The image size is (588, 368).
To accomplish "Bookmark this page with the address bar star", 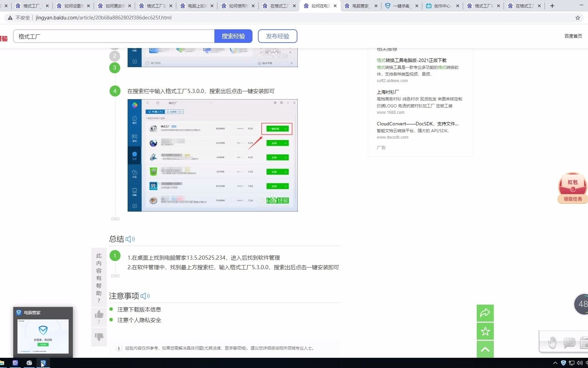I will 578,18.
